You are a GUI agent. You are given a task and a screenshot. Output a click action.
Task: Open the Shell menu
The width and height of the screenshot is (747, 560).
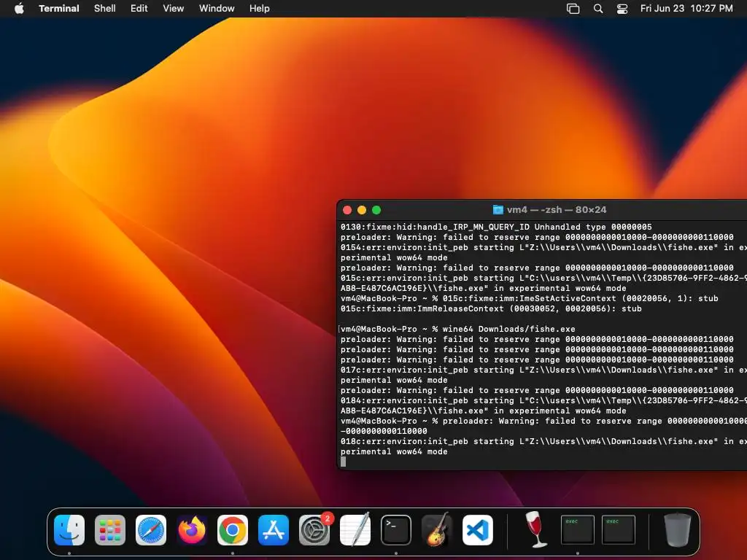tap(105, 8)
